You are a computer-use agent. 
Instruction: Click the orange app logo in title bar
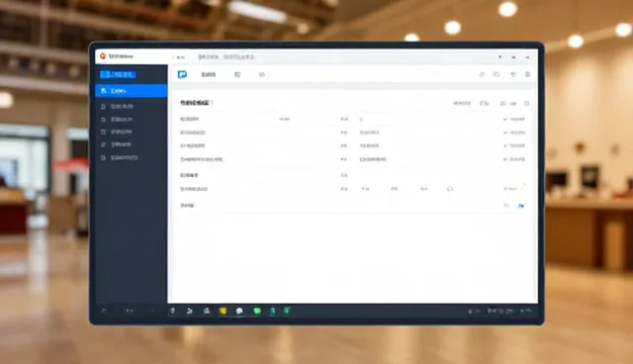tap(103, 56)
